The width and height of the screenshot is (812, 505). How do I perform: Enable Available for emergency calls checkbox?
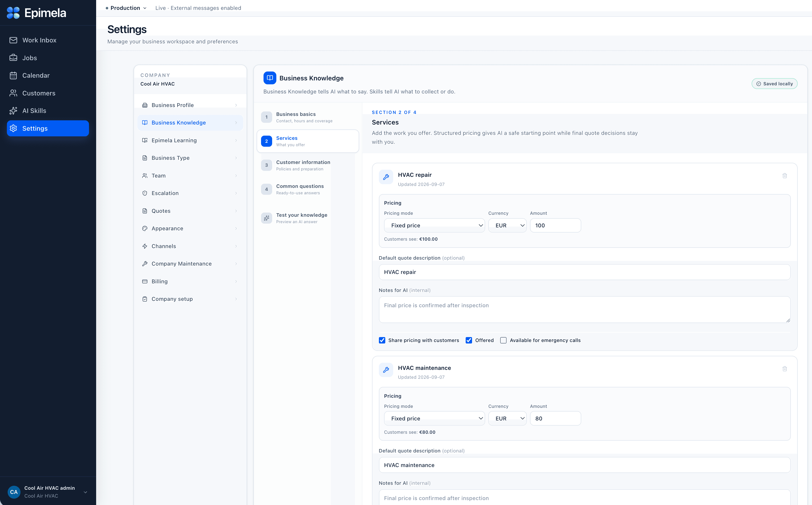[x=503, y=340]
